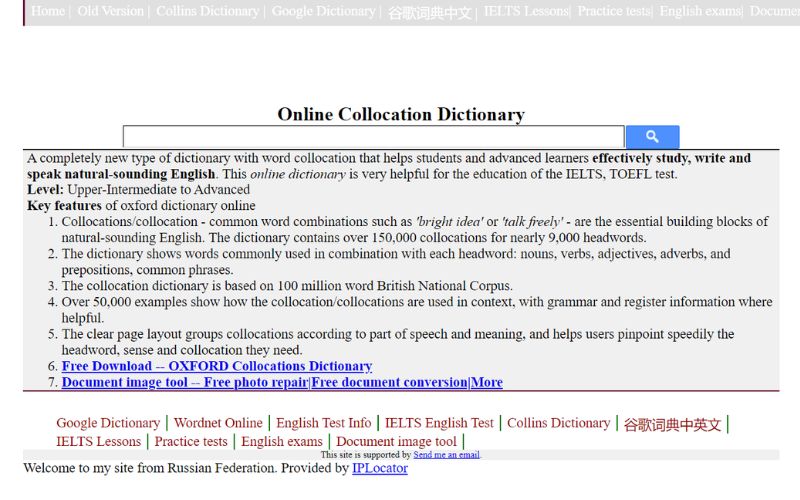Viewport: 800px width, 500px height.
Task: Open Collins Dictionary from the top navigation bar
Action: [x=207, y=11]
